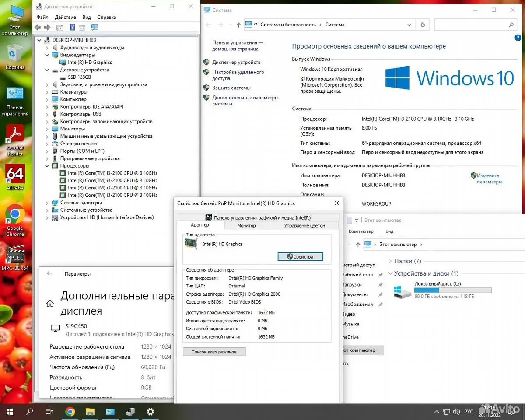Click the File Explorer icon on the taskbar
The width and height of the screenshot is (525, 420).
[x=90, y=412]
